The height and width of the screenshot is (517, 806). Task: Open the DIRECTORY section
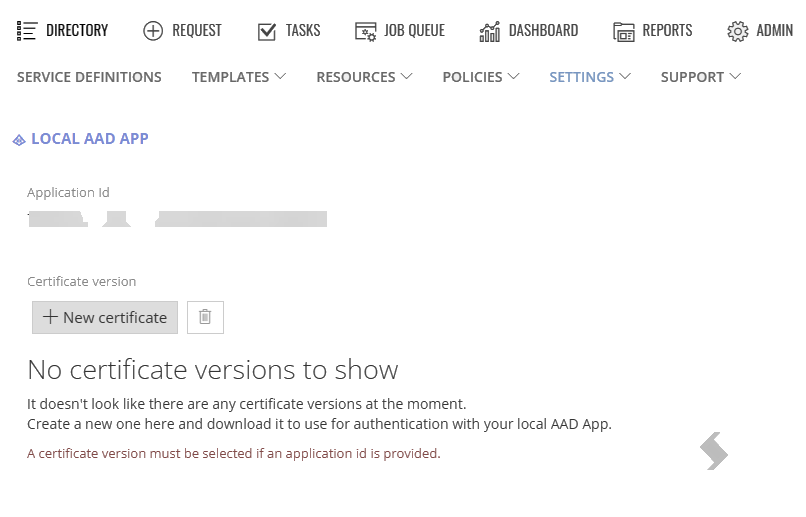(77, 31)
